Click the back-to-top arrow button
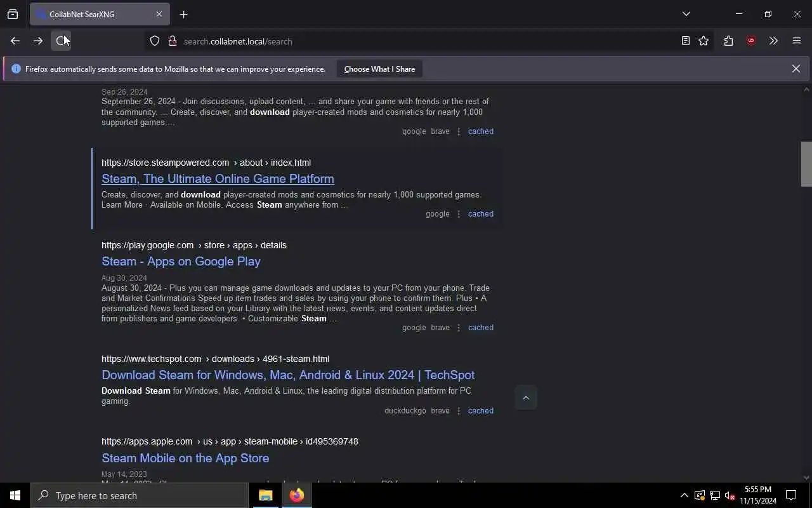This screenshot has height=508, width=812. point(526,398)
